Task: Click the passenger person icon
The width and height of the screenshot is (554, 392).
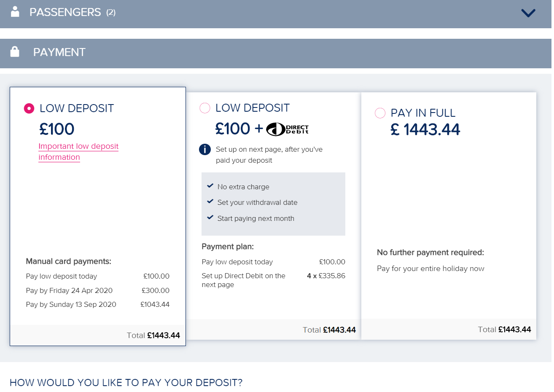Action: 15,12
